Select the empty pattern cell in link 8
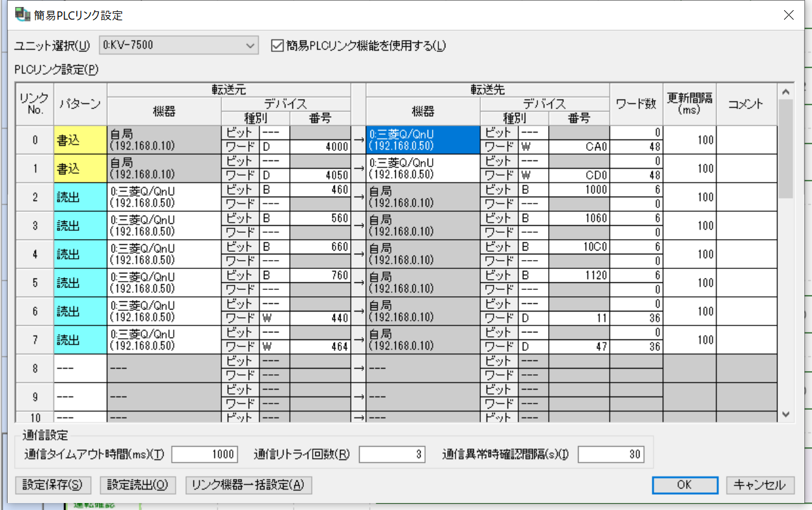Screen dimensions: 812x510 (81, 369)
